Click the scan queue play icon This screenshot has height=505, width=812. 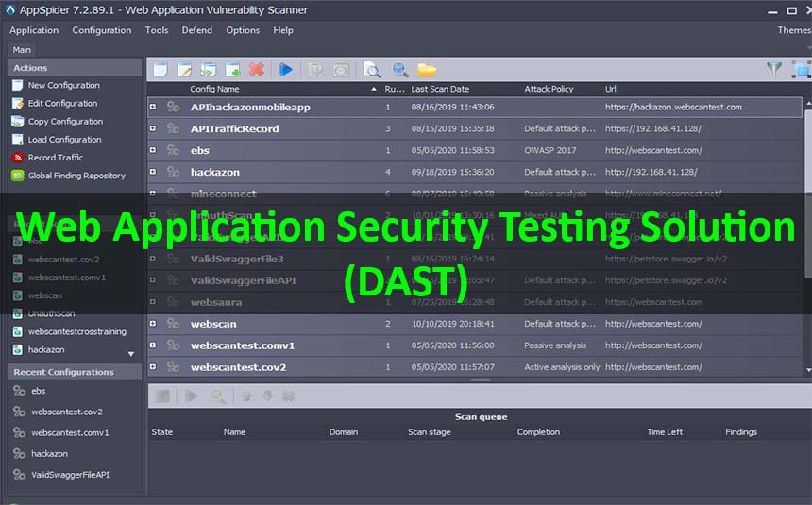(192, 396)
